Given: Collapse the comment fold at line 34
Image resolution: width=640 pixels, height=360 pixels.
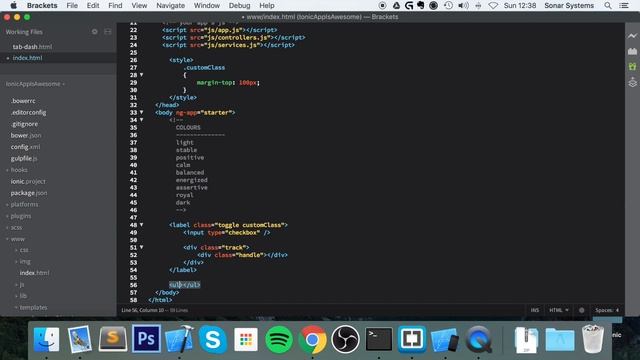Looking at the screenshot, I should 142,120.
